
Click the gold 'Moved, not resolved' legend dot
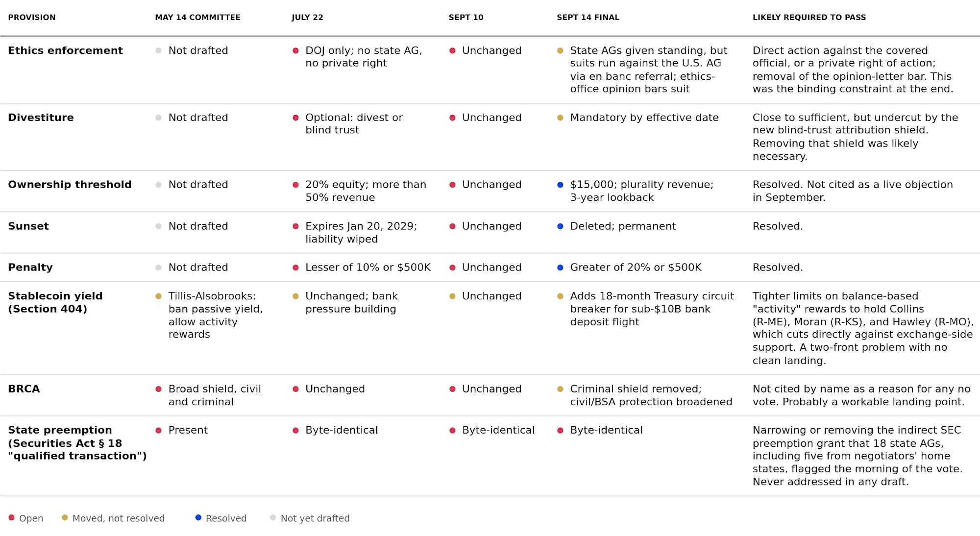tap(65, 517)
